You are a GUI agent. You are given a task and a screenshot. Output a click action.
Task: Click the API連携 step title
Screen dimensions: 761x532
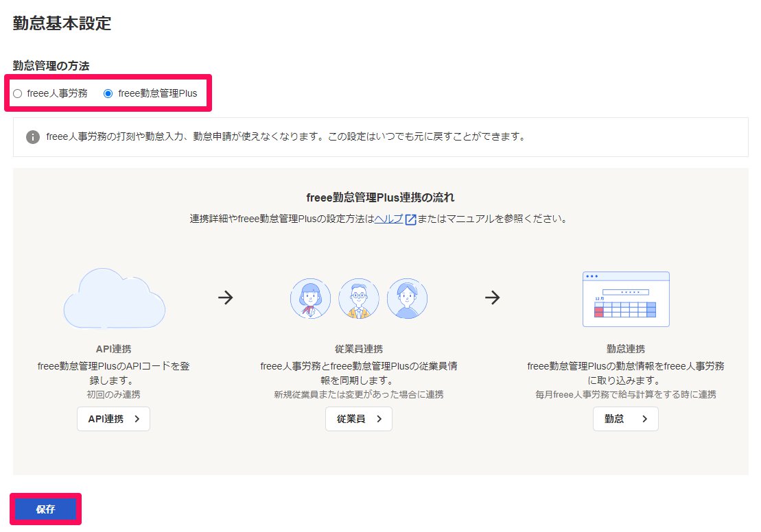click(114, 349)
